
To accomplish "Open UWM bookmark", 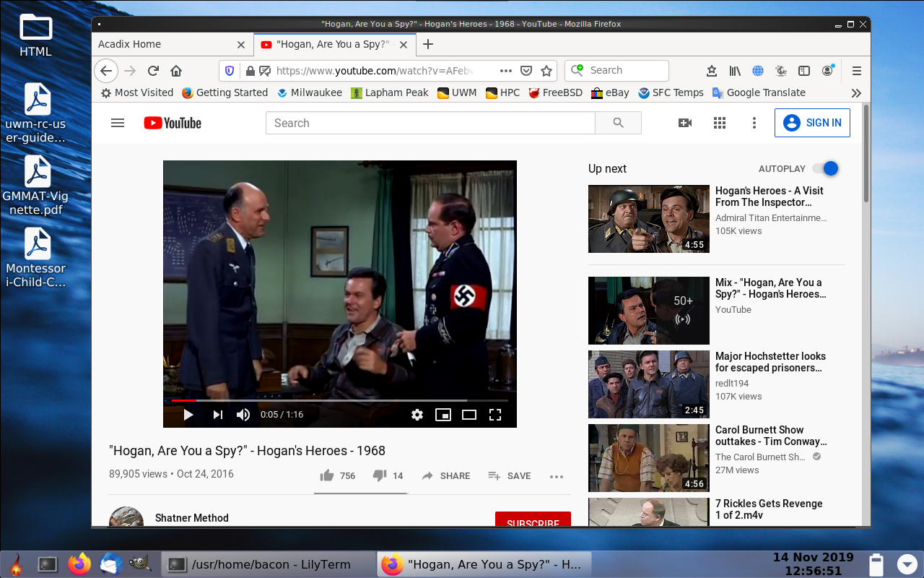I will [456, 92].
